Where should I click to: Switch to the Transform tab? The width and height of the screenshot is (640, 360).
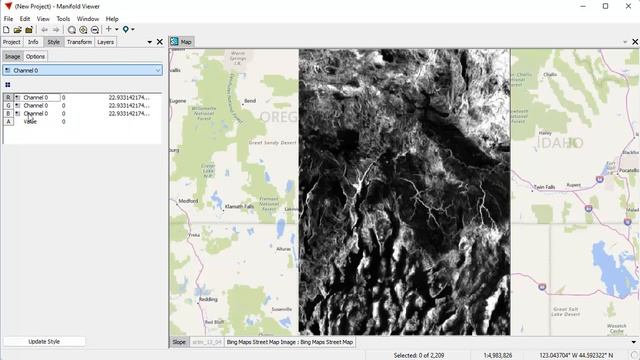[x=79, y=42]
